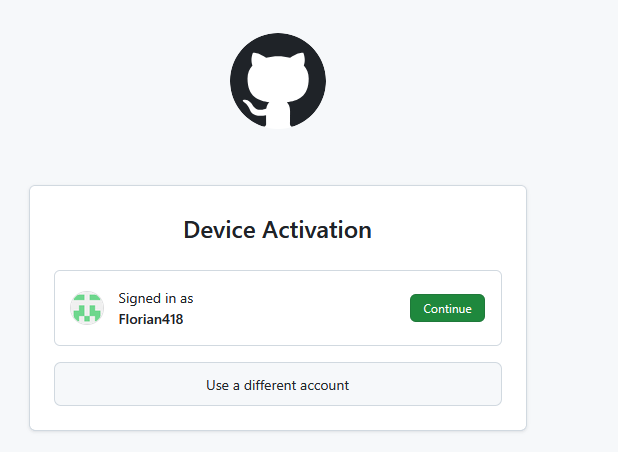This screenshot has width=618, height=452.
Task: Open GitHub home via the logo
Action: (x=278, y=81)
